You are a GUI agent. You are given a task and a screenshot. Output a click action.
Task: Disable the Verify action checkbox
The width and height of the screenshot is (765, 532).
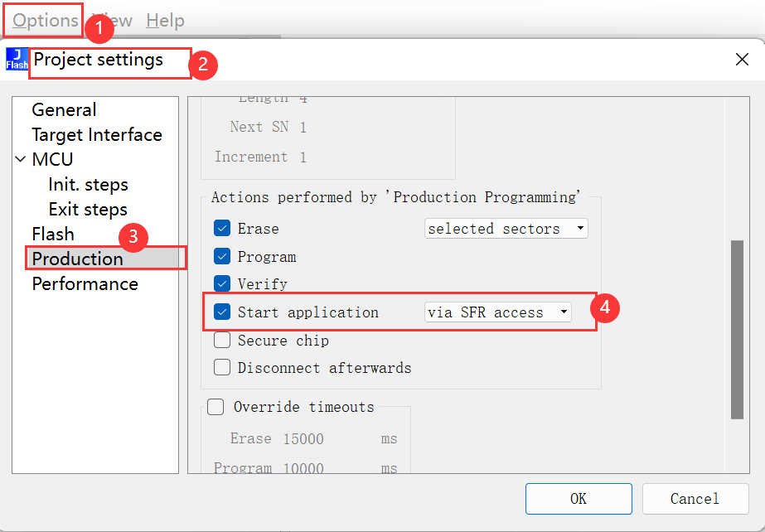click(x=222, y=283)
